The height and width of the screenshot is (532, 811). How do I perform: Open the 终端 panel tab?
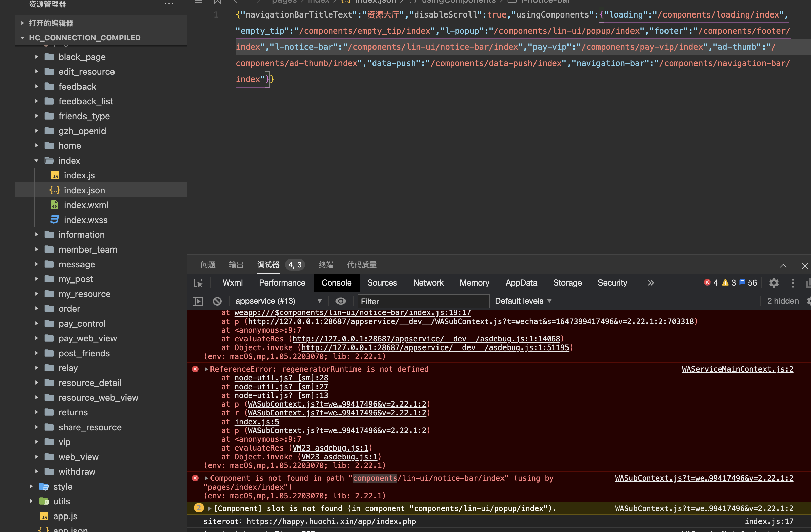326,265
